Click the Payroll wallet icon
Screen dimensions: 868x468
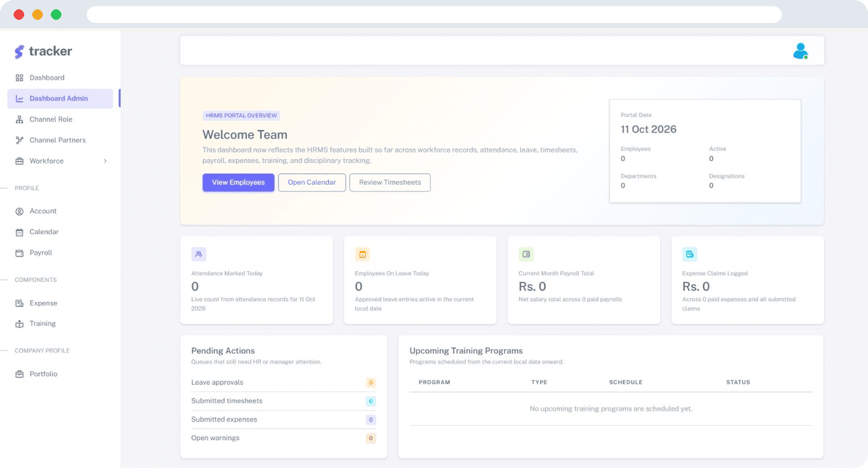click(19, 253)
